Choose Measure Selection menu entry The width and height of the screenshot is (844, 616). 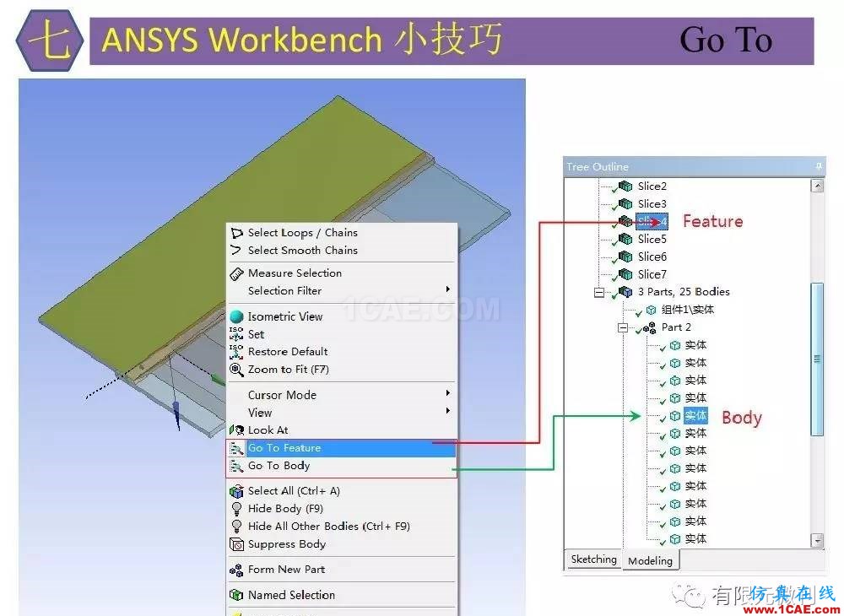coord(341,273)
